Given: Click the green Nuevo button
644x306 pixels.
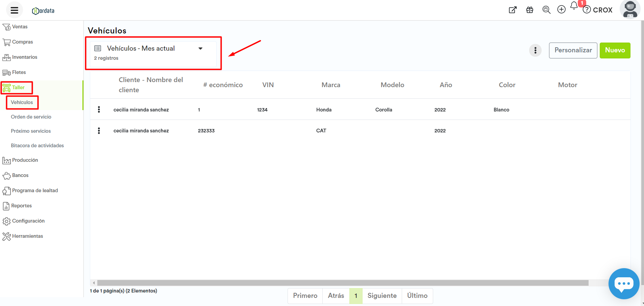Looking at the screenshot, I should pyautogui.click(x=615, y=50).
